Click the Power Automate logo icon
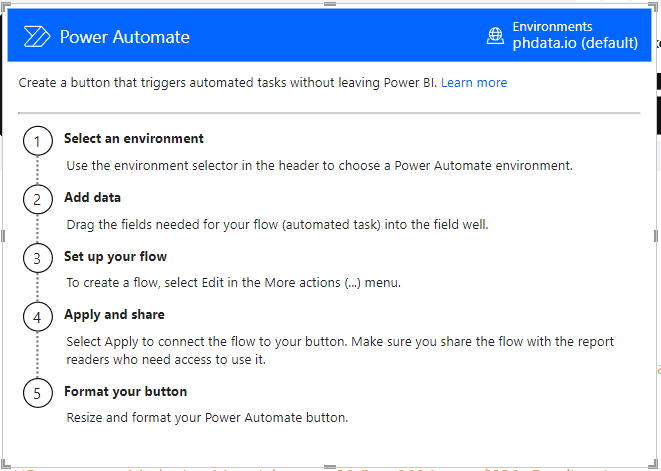 coord(37,37)
